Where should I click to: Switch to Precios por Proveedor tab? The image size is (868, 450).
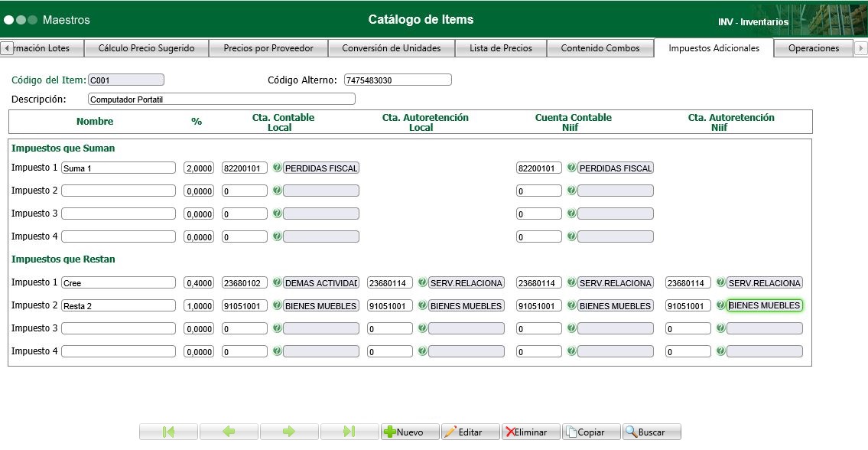[x=268, y=48]
